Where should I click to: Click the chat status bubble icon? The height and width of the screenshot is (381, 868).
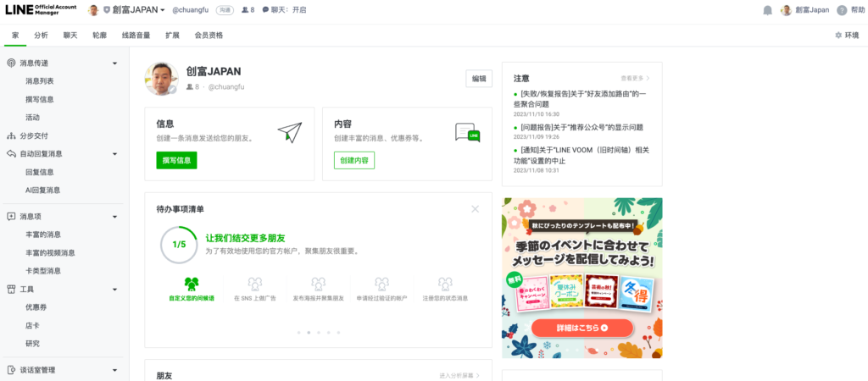[265, 10]
